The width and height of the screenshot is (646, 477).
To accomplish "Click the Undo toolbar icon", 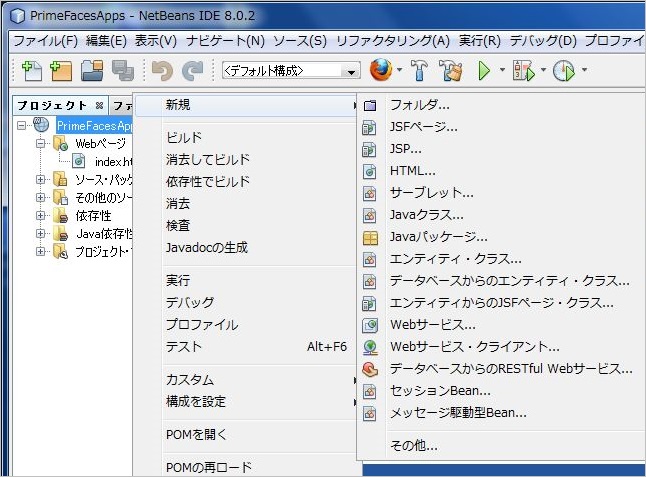I will click(162, 71).
